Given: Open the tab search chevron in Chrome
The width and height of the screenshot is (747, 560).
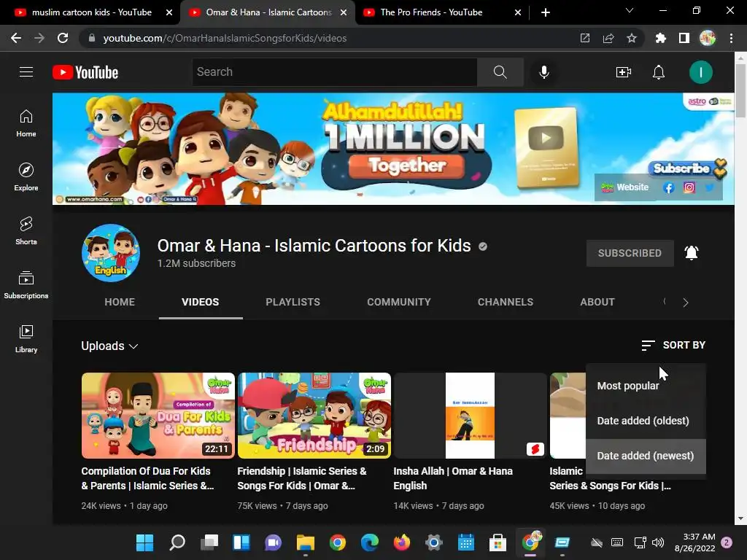Looking at the screenshot, I should click(x=630, y=10).
